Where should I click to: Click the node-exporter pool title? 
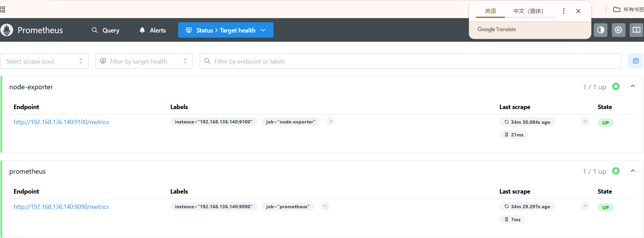31,87
